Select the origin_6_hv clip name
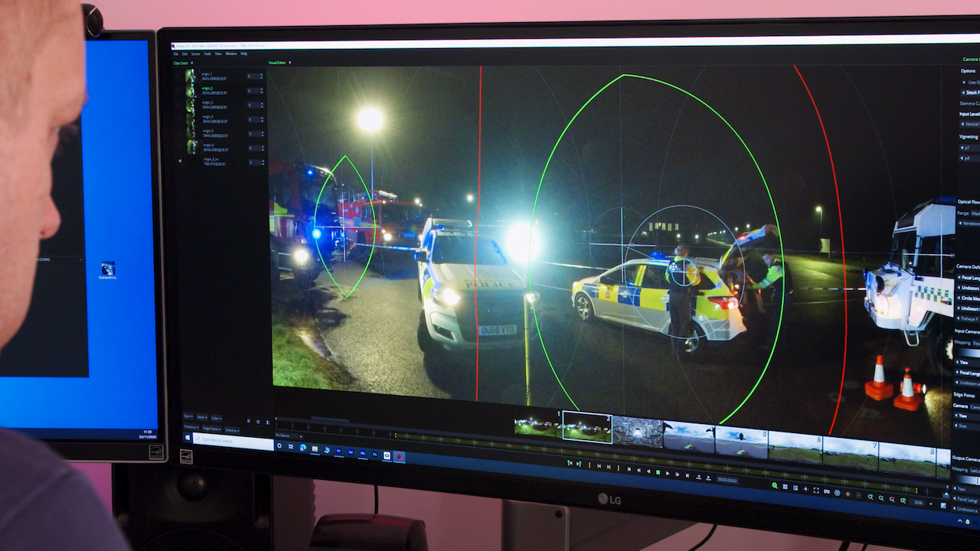 click(x=211, y=159)
